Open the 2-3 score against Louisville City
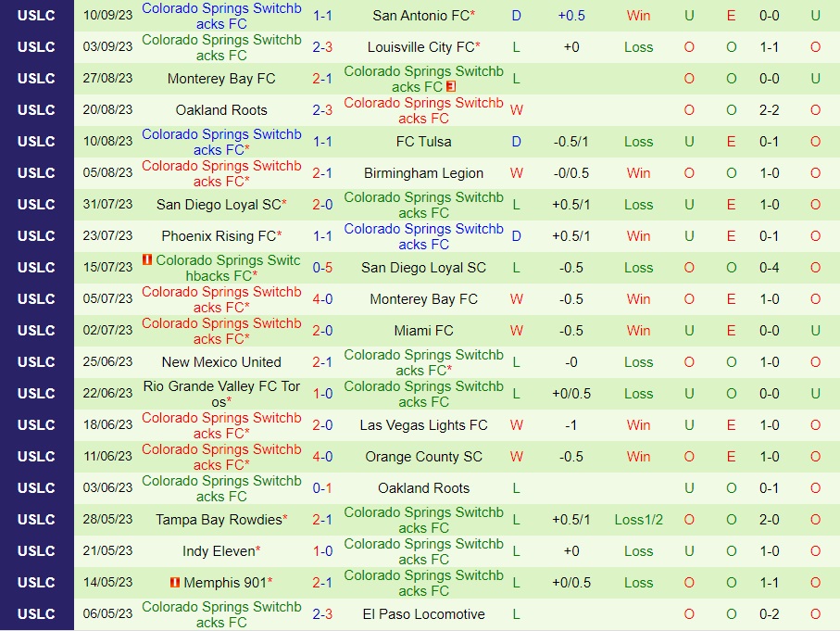840x631 pixels. (322, 47)
